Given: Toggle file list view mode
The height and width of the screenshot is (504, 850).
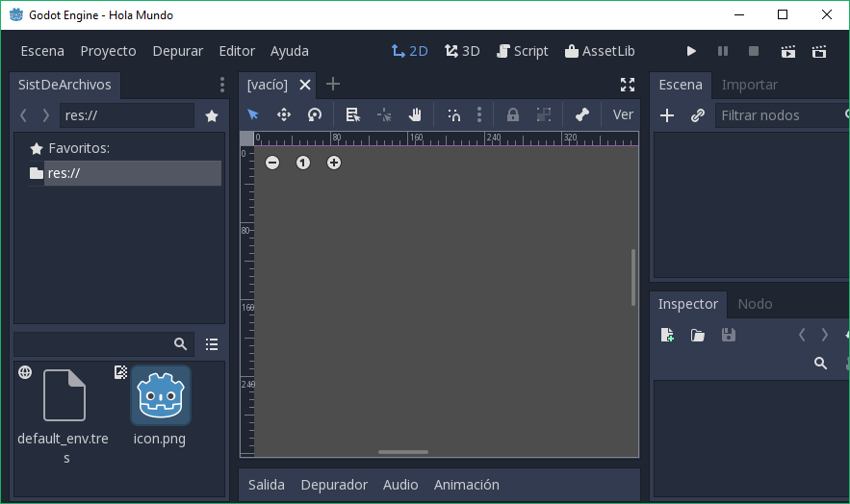Looking at the screenshot, I should pyautogui.click(x=212, y=344).
